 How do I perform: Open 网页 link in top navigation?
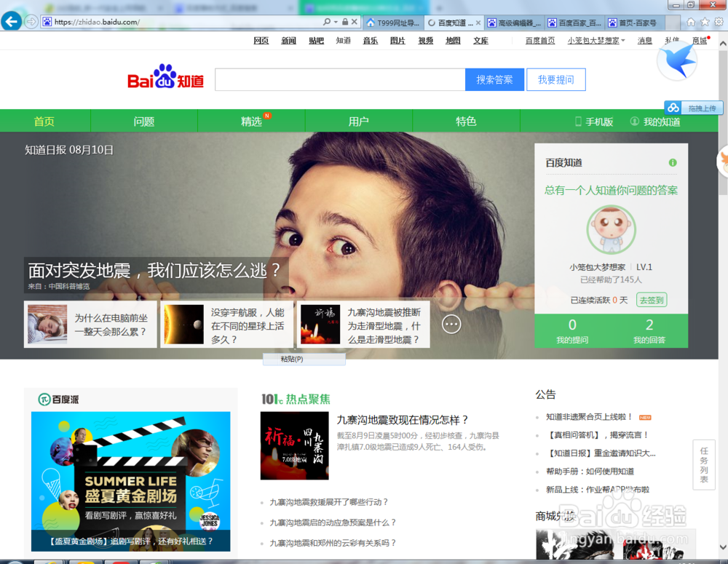(x=261, y=41)
